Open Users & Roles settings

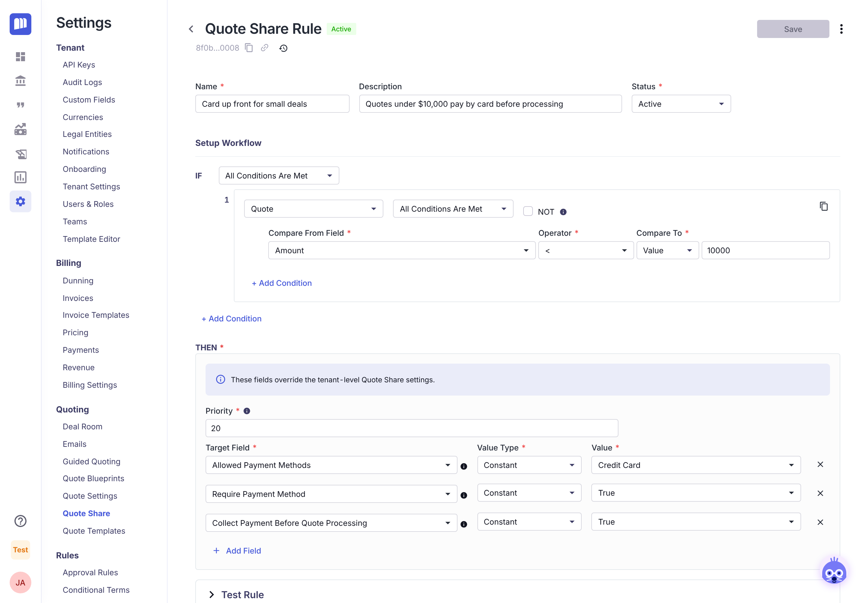88,204
